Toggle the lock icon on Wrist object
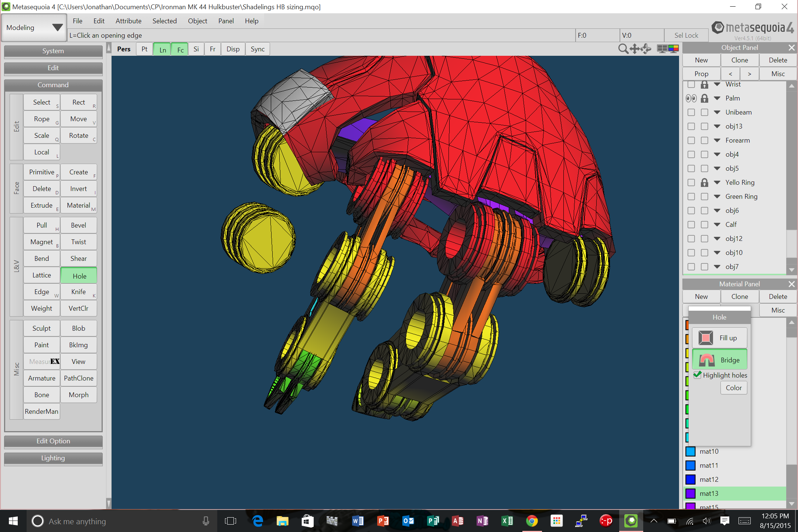 [x=704, y=85]
